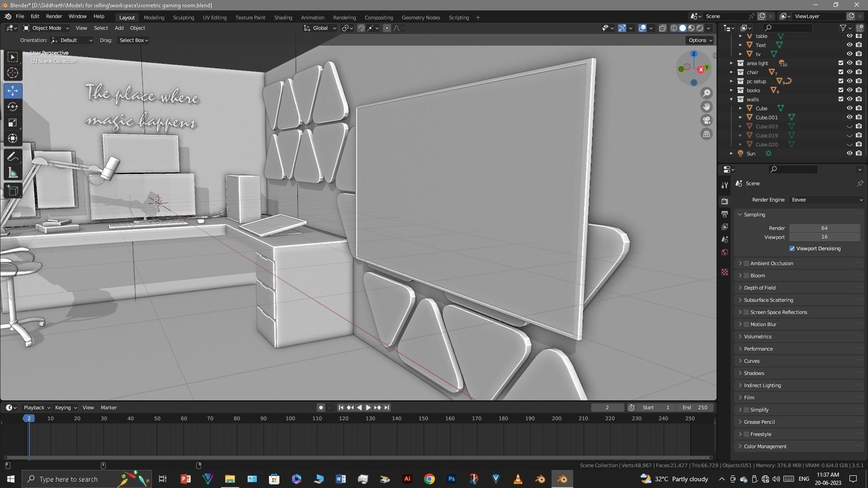Click the Render samples value field
The width and height of the screenshot is (868, 488).
825,228
